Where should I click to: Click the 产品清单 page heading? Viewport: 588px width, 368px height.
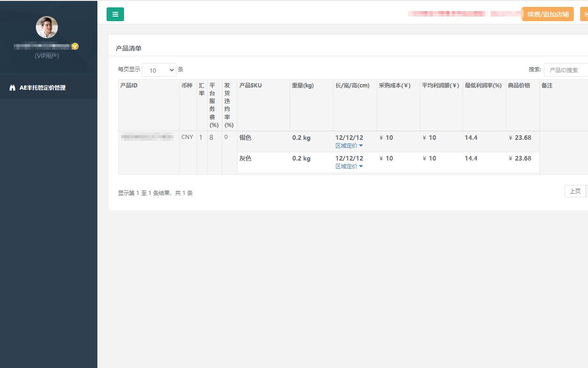click(129, 48)
